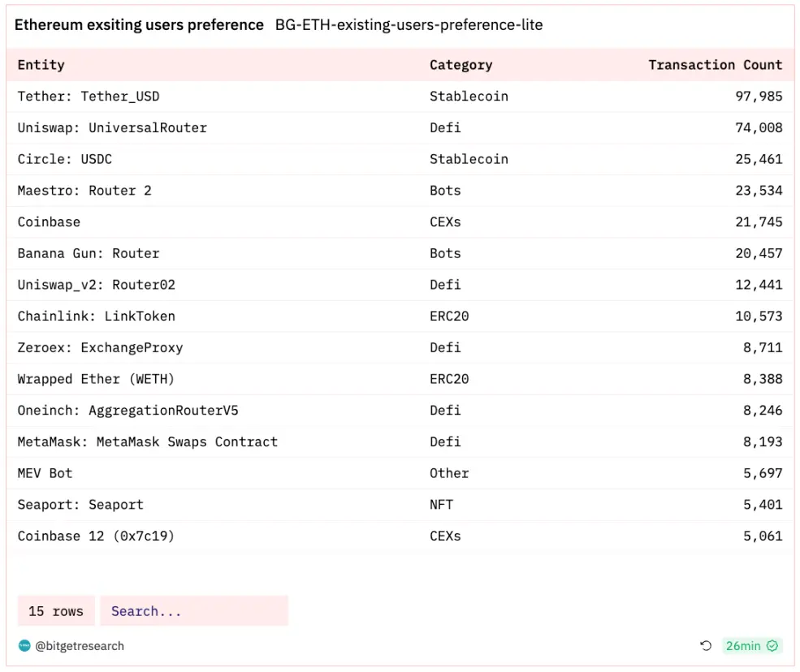Image resolution: width=800 pixels, height=672 pixels.
Task: Click the 26min freshness badge
Action: tap(744, 646)
